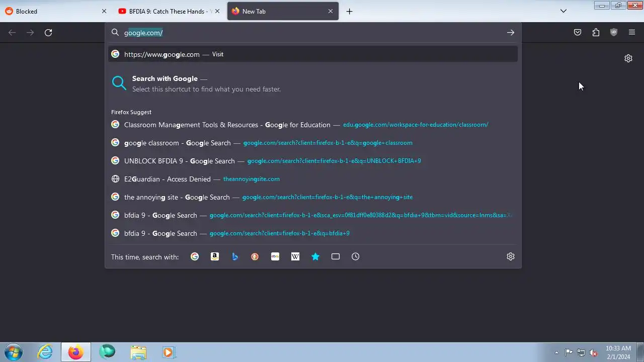Open the Extensions puzzle icon

click(x=596, y=33)
